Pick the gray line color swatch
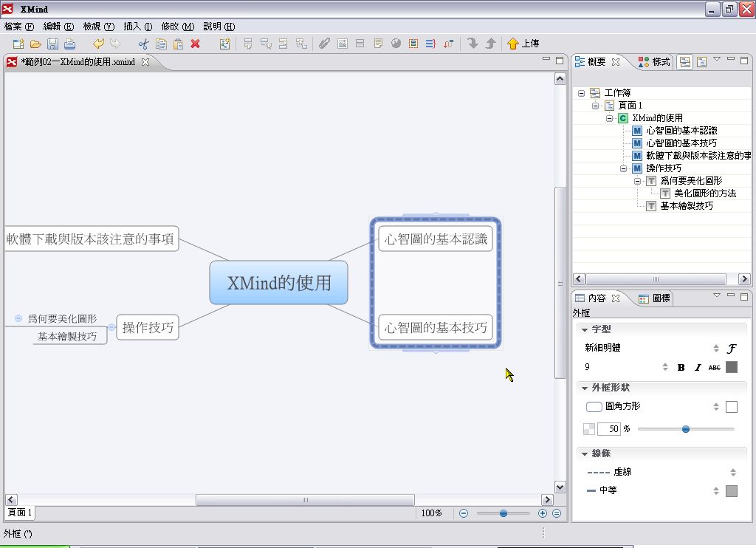 coord(732,490)
